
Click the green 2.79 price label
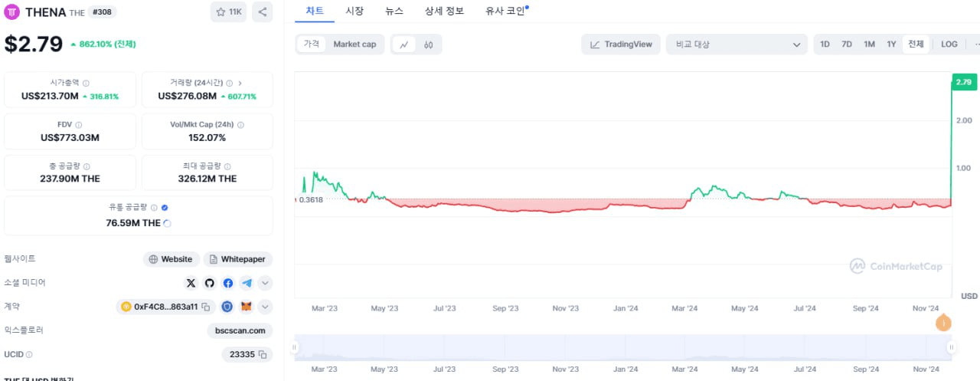(x=964, y=81)
